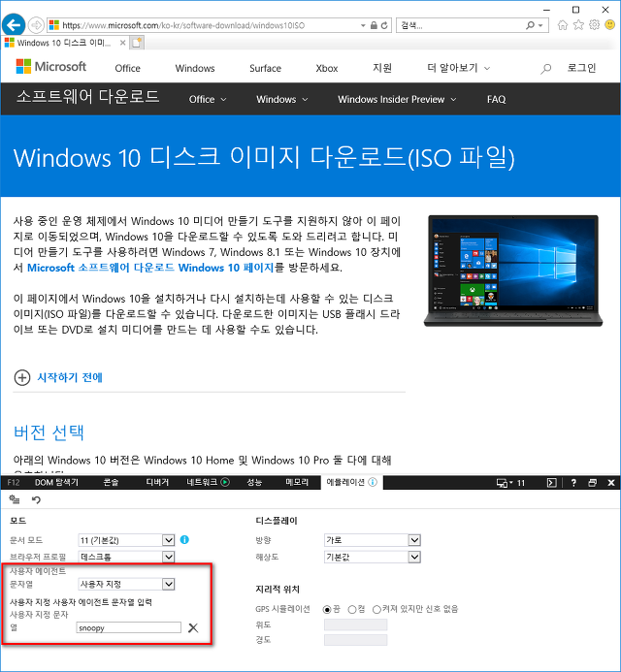The width and height of the screenshot is (621, 672).
Task: Click reset emulation settings undo icon
Action: tap(36, 499)
